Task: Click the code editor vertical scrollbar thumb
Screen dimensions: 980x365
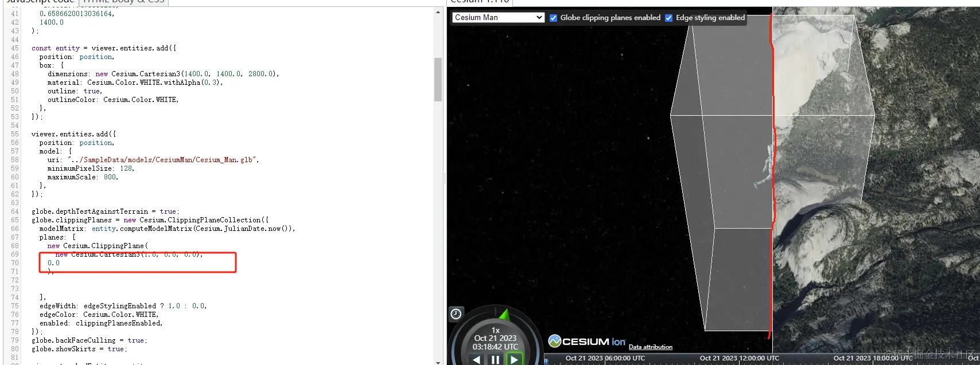Action: pyautogui.click(x=438, y=79)
